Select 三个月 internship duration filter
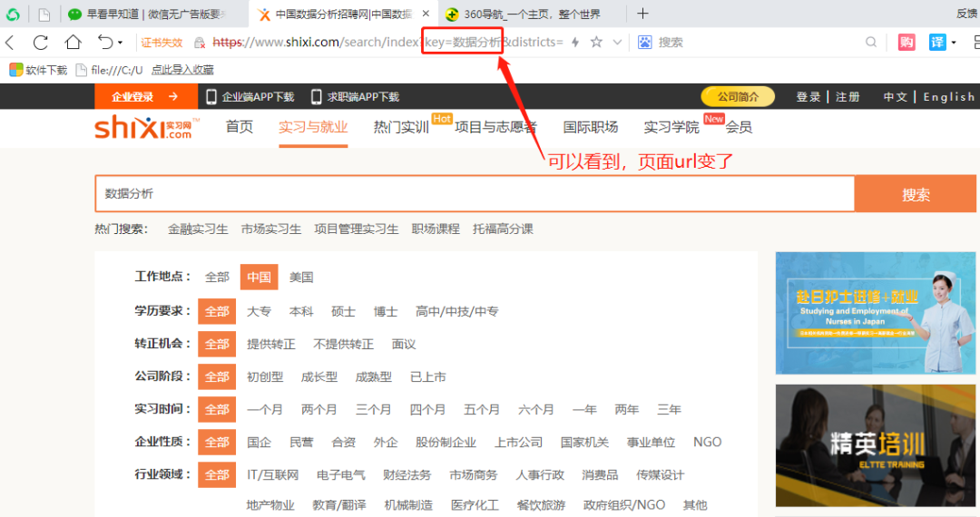The width and height of the screenshot is (980, 517). pos(373,410)
